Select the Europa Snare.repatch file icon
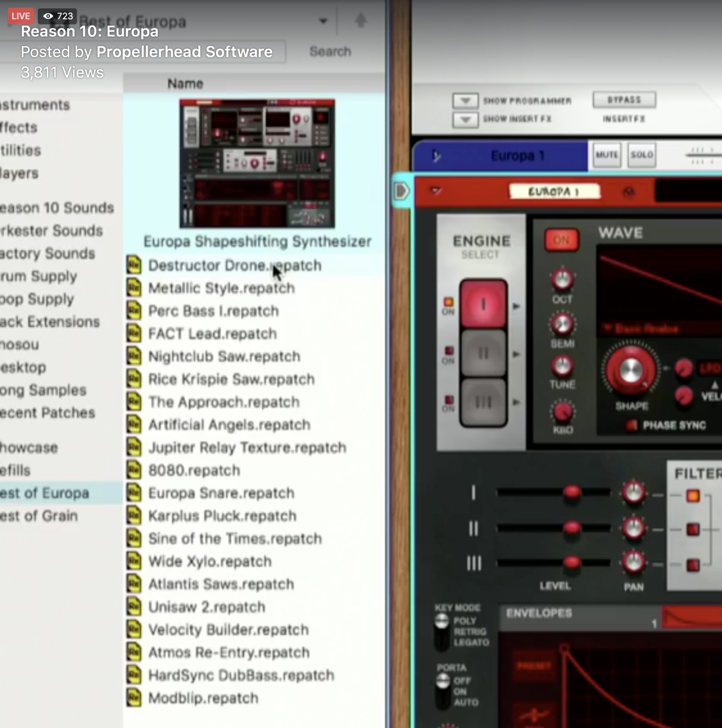This screenshot has height=728, width=722. point(134,493)
